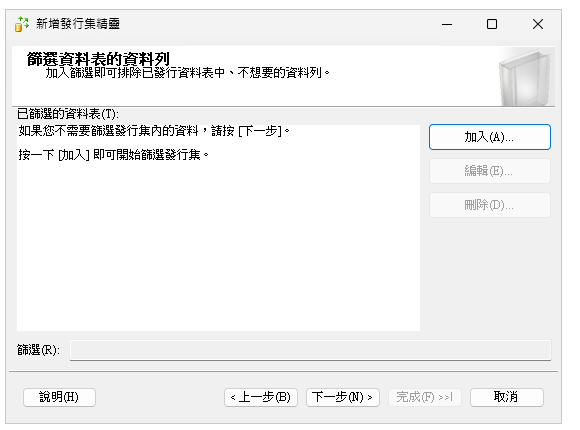Go back with the 上一步(B) button
Image resolution: width=580 pixels, height=430 pixels.
click(261, 397)
